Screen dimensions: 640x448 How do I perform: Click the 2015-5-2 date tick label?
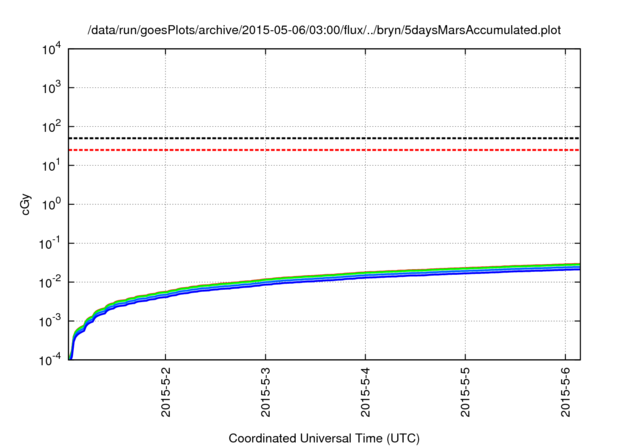pyautogui.click(x=166, y=392)
